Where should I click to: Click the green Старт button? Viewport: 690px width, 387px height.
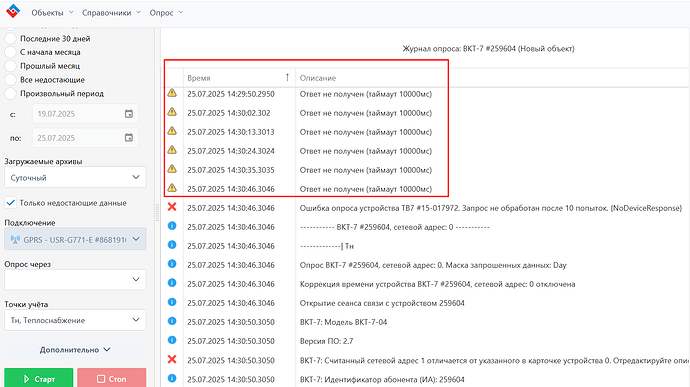pyautogui.click(x=39, y=379)
